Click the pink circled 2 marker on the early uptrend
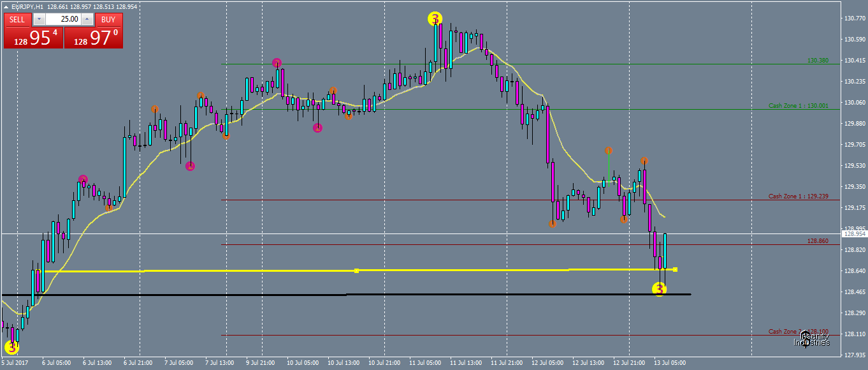 pyautogui.click(x=83, y=179)
